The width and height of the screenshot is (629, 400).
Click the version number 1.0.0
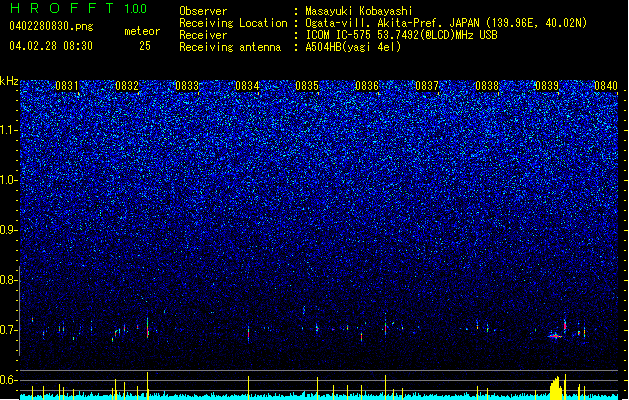135,9
